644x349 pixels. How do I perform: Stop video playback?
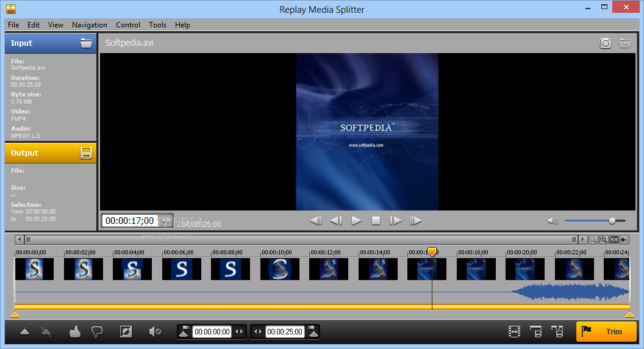[x=376, y=221]
